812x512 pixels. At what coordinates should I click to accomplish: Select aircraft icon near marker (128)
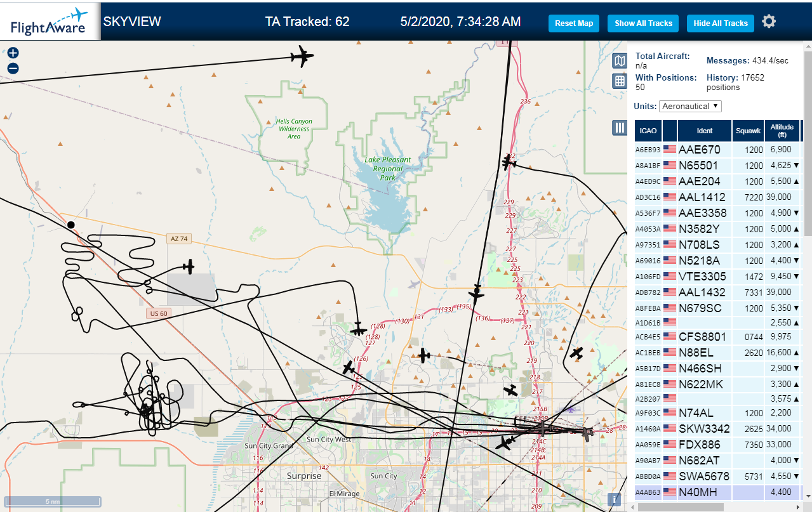358,329
